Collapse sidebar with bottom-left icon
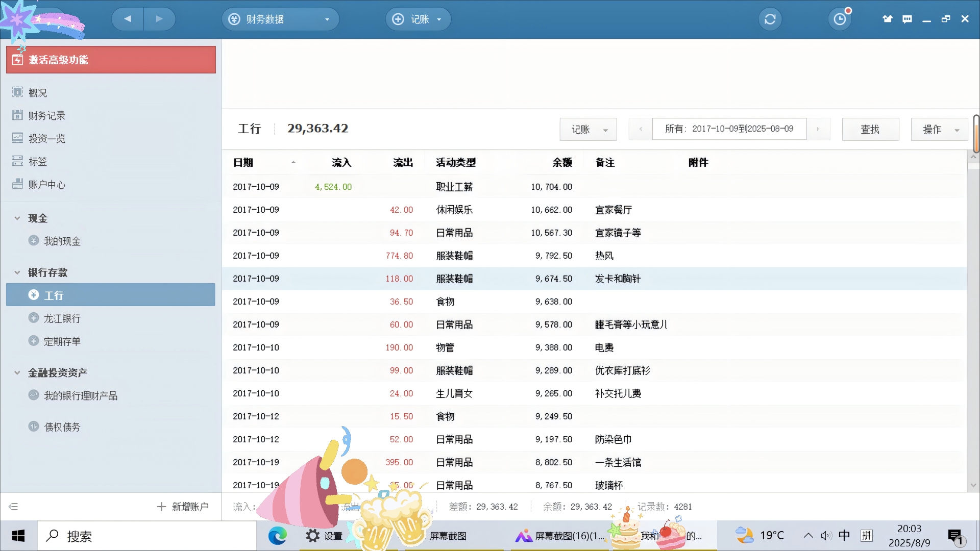980x551 pixels. tap(13, 507)
